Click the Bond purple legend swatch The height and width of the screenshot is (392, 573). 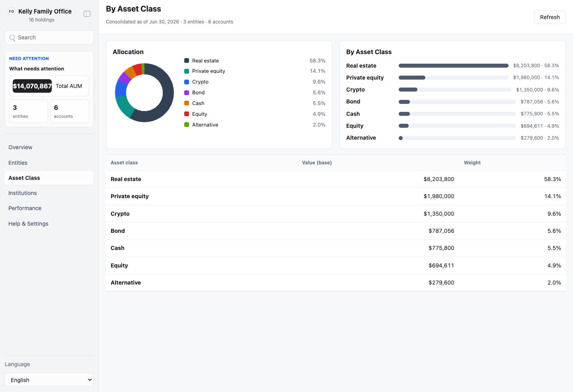(x=187, y=93)
